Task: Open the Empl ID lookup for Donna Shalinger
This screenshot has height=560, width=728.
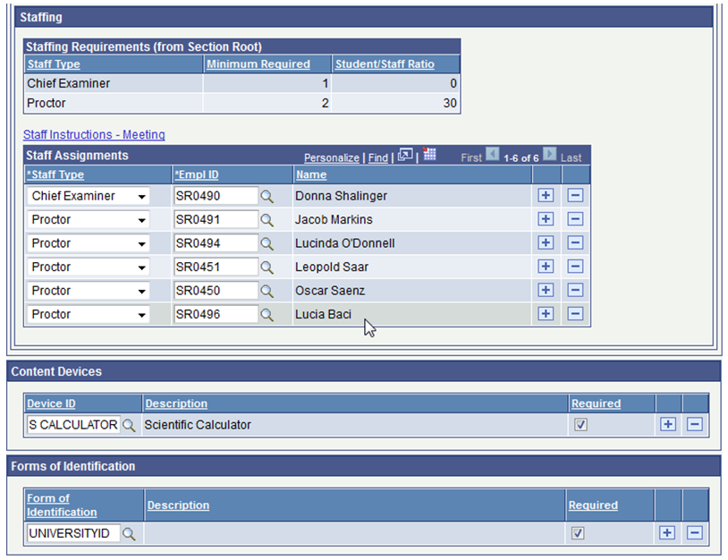Action: click(x=267, y=196)
